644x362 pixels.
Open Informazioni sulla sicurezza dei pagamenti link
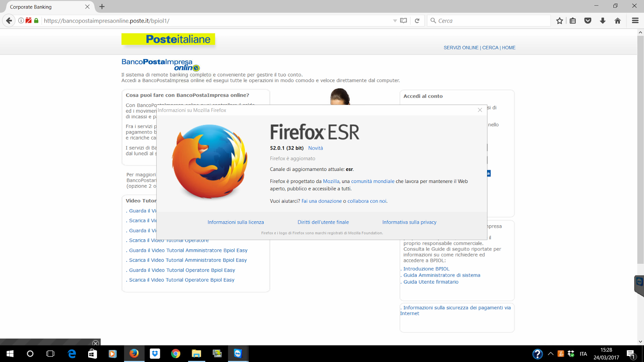click(455, 311)
